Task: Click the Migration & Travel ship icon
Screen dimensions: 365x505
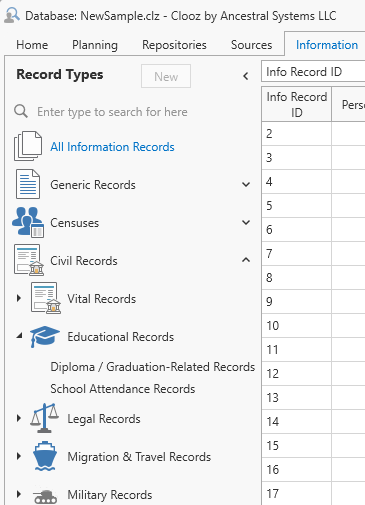Action: pyautogui.click(x=45, y=456)
